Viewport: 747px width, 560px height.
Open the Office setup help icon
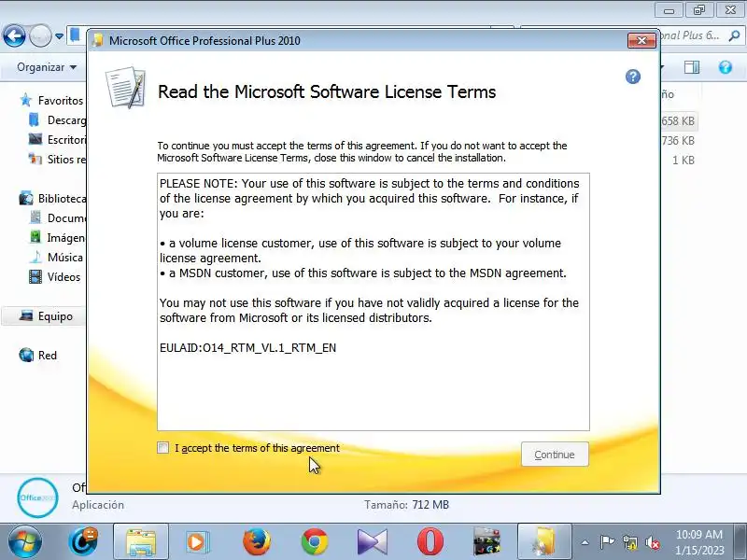point(633,77)
